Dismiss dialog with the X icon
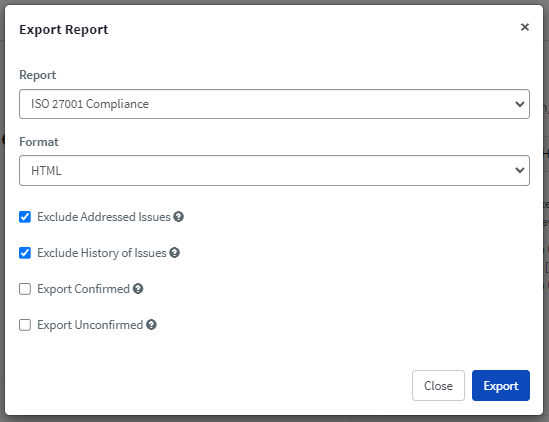Screen dimensions: 549x422 pos(524,27)
